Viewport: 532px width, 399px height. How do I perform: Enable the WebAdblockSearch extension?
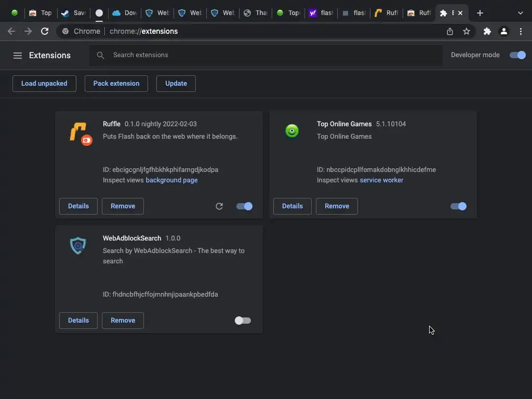243,320
